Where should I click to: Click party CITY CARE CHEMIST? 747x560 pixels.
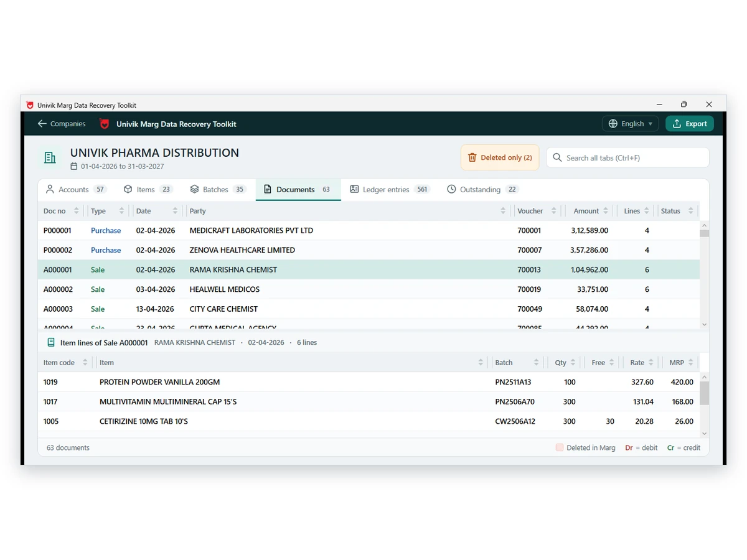tap(223, 309)
